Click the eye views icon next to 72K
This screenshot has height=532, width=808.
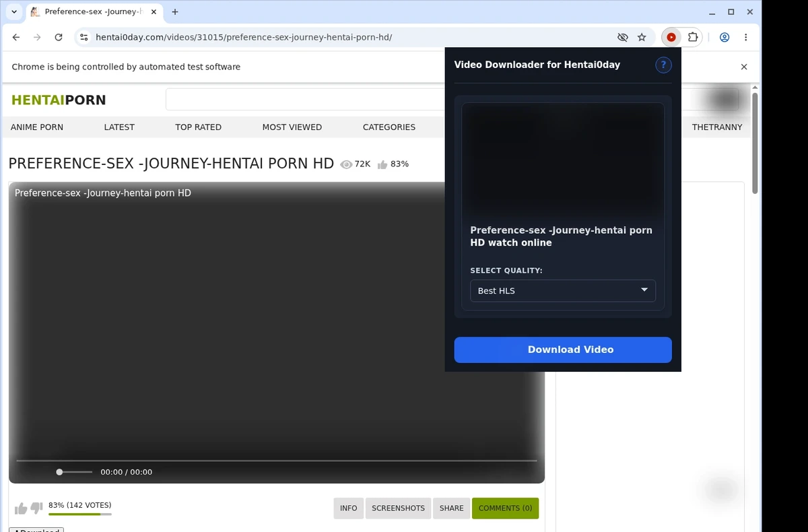pyautogui.click(x=346, y=164)
